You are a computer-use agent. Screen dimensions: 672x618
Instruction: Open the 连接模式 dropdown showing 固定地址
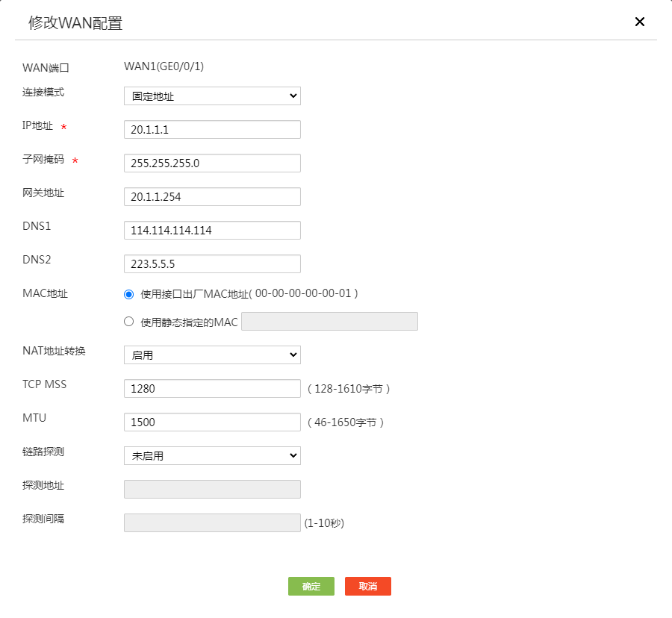(212, 96)
